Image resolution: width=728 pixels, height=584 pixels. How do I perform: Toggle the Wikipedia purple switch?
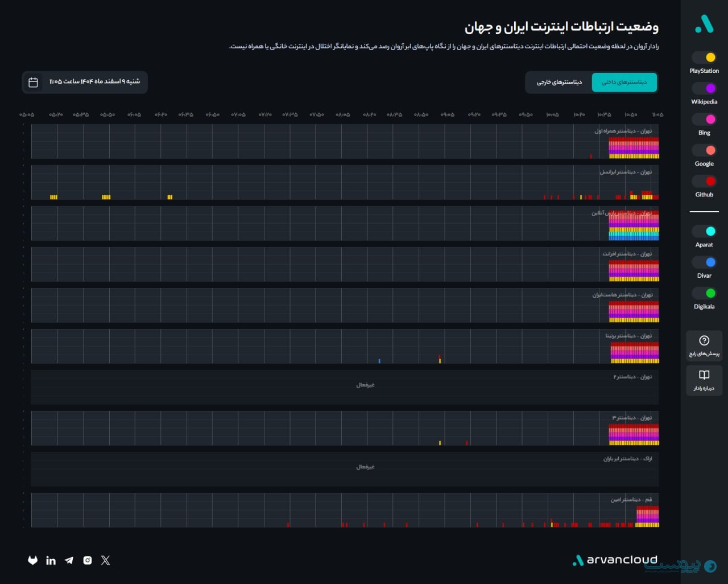pyautogui.click(x=704, y=88)
